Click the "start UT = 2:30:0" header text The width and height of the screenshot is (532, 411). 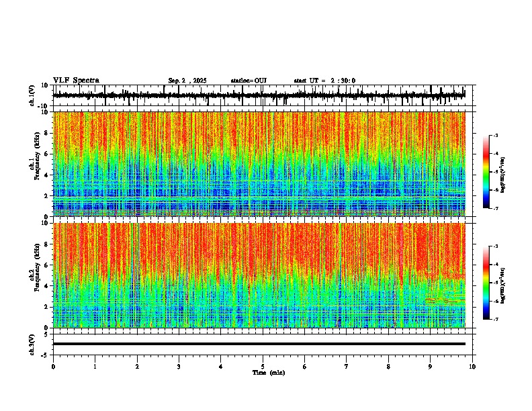coord(324,81)
